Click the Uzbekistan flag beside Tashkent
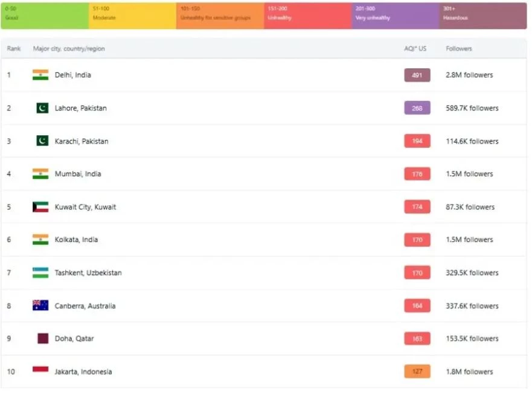Screen dimensions: 532x394 pos(40,273)
